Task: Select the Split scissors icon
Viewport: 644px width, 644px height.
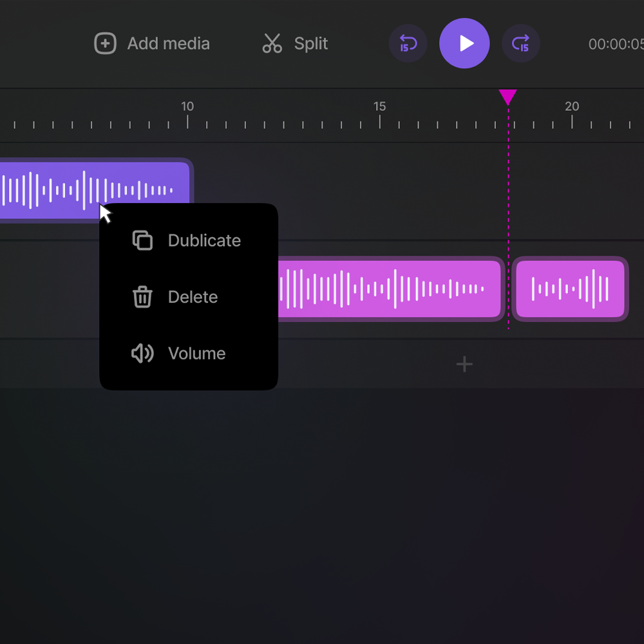Action: click(272, 43)
